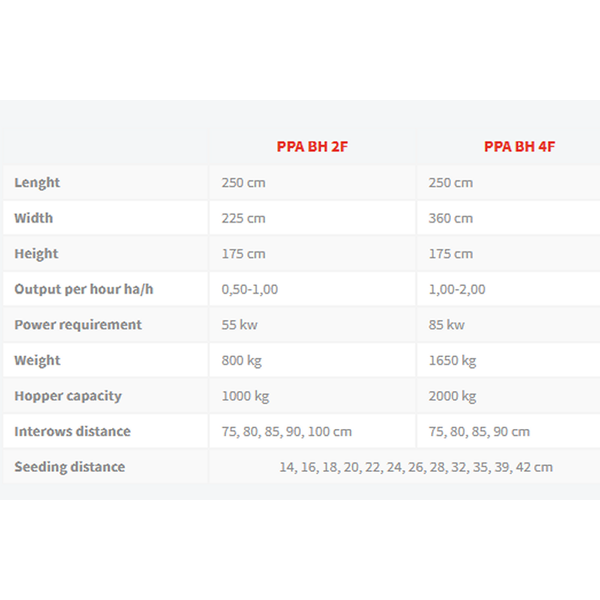
Task: Select the 0,50-1,00 output value
Action: 250,289
